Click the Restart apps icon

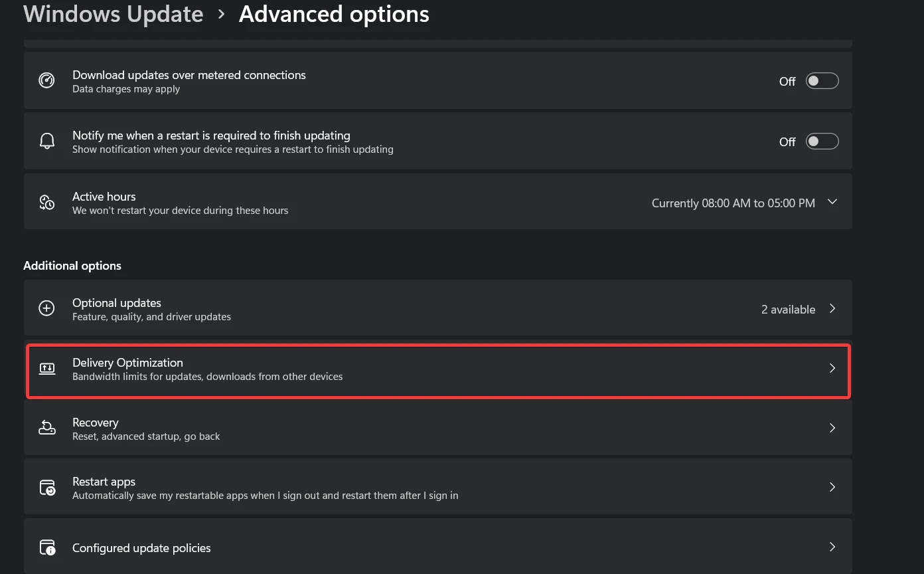coord(47,488)
